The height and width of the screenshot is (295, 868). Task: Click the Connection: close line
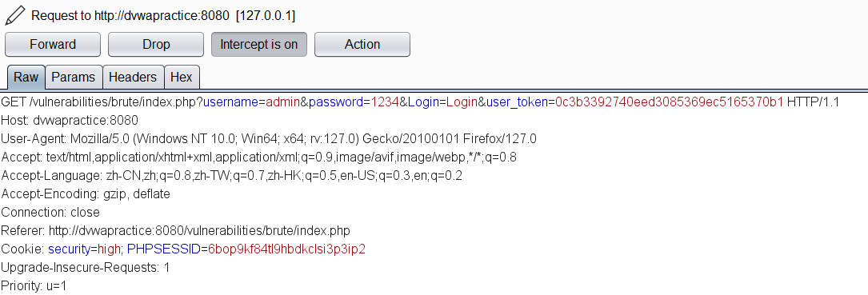[50, 212]
